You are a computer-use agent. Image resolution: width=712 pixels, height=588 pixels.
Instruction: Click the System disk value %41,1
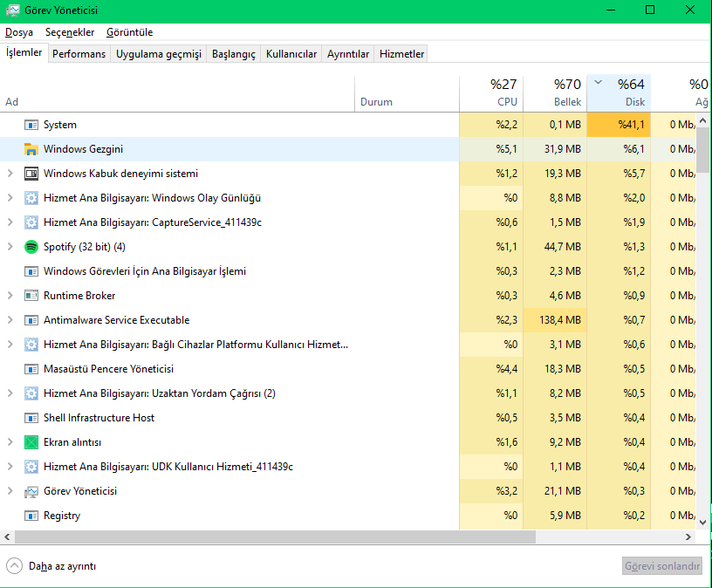tap(619, 125)
